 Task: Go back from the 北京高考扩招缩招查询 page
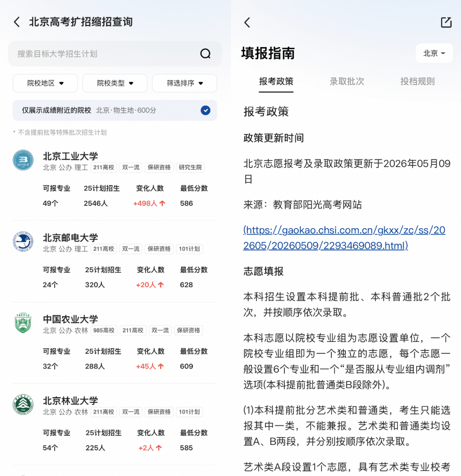click(x=17, y=22)
